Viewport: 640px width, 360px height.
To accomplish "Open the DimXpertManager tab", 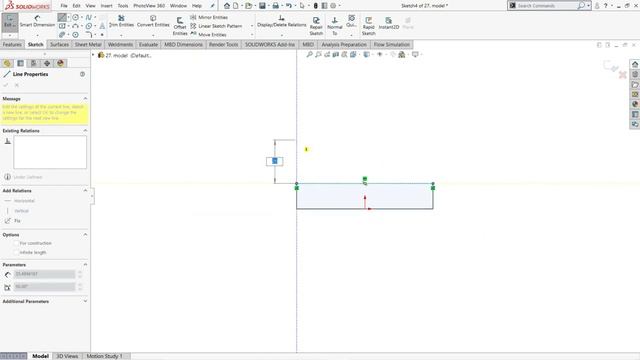I will click(x=47, y=63).
